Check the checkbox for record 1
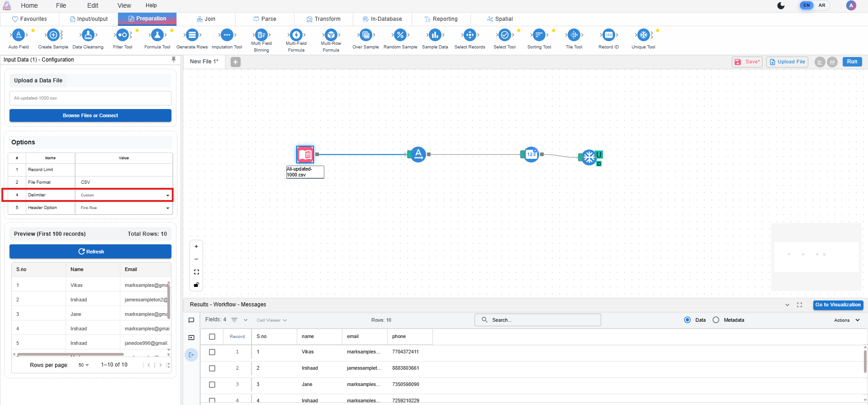 [212, 352]
